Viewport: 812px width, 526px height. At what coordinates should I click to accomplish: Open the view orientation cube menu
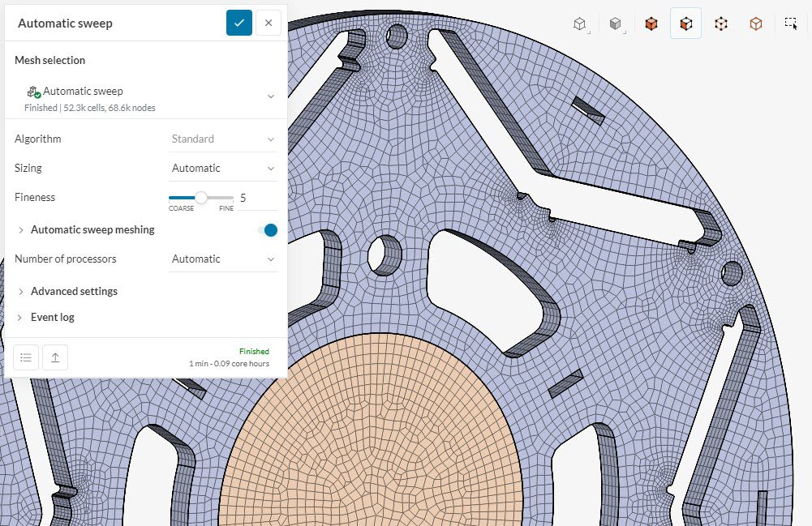click(x=580, y=24)
